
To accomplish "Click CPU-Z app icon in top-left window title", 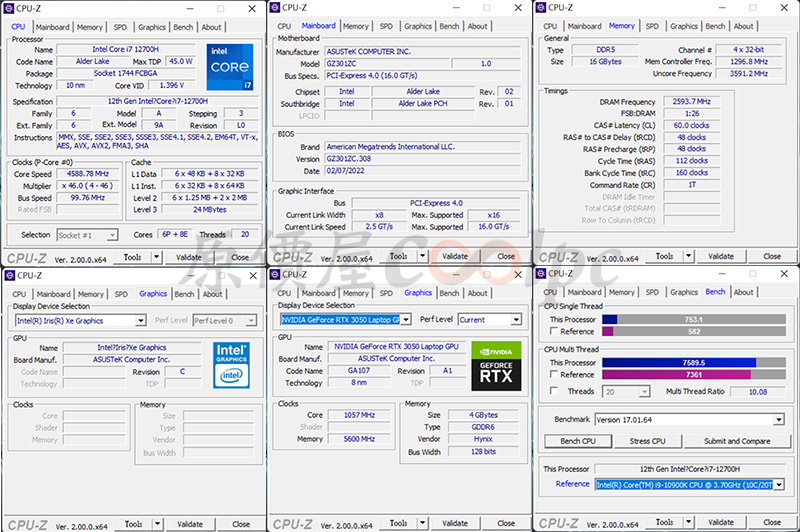I will (x=9, y=8).
